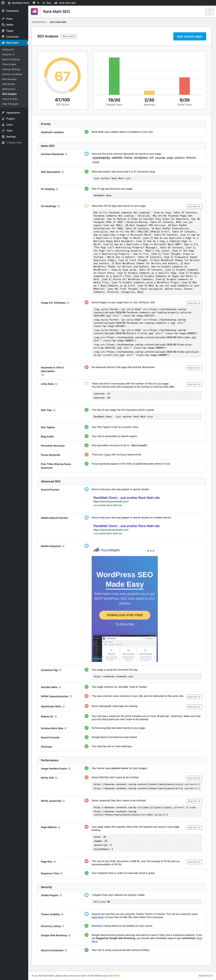Open the Posts pin icon in sidebar
216x980 pixels.
[x=3, y=19]
